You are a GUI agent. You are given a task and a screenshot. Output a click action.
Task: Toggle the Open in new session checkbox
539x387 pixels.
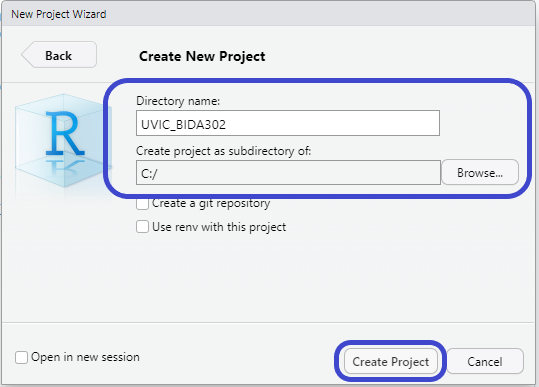(21, 357)
